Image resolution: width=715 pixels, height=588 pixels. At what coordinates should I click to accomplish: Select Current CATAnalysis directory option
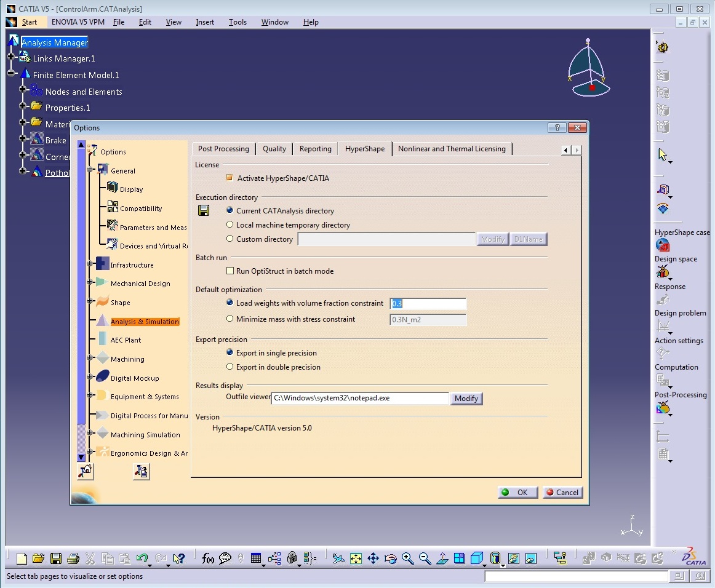pyautogui.click(x=230, y=210)
